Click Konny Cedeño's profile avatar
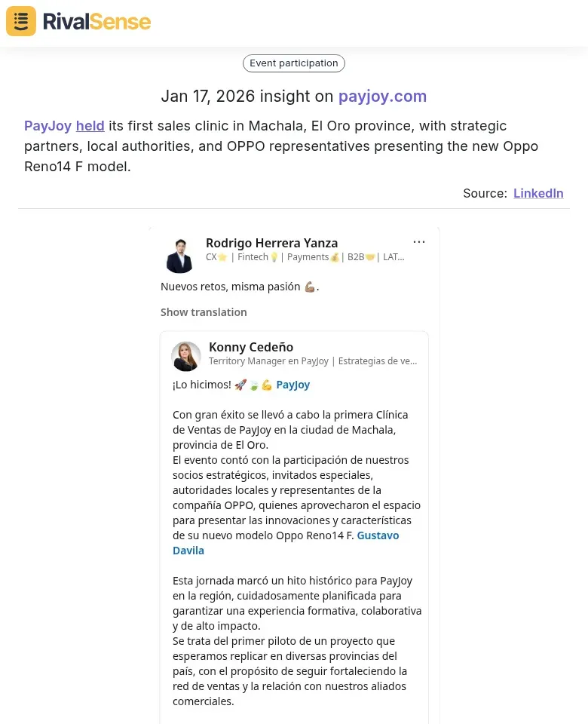 (x=186, y=356)
